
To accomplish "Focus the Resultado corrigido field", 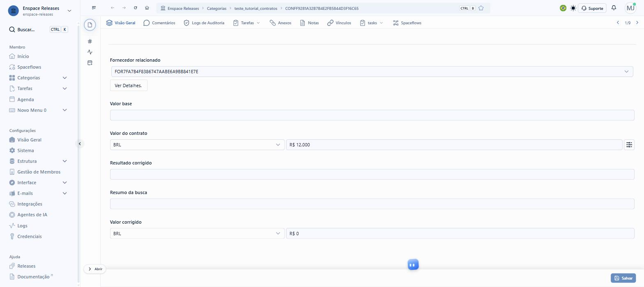I will point(372,174).
